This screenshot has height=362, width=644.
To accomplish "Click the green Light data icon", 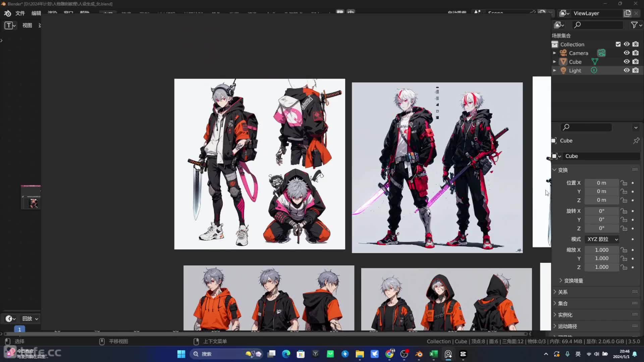I will 594,70.
